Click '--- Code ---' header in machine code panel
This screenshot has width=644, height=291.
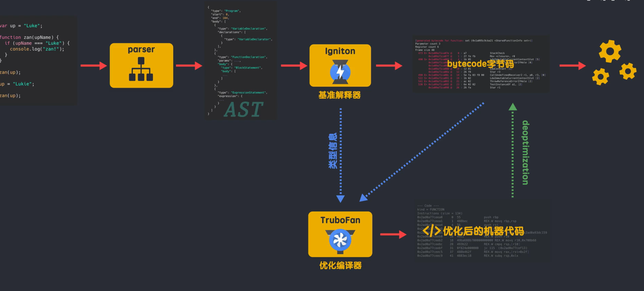click(428, 206)
